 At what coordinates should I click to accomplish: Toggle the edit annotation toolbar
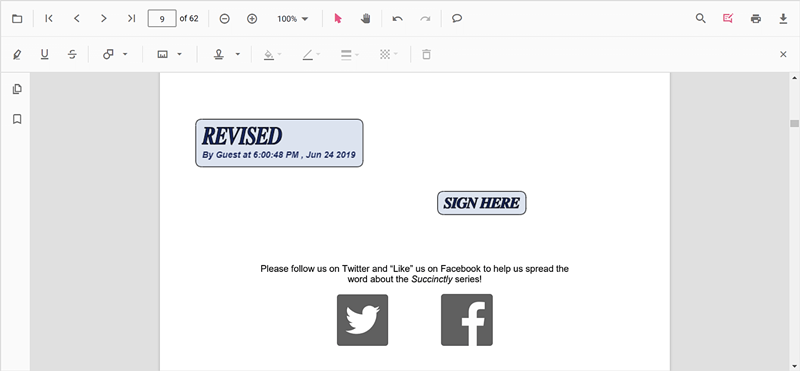click(x=728, y=18)
